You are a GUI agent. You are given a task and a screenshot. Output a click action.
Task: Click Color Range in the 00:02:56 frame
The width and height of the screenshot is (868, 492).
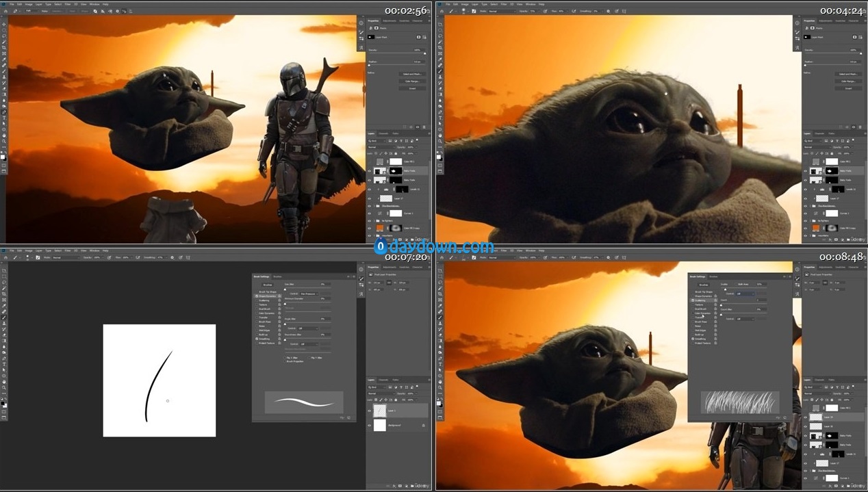pos(412,81)
